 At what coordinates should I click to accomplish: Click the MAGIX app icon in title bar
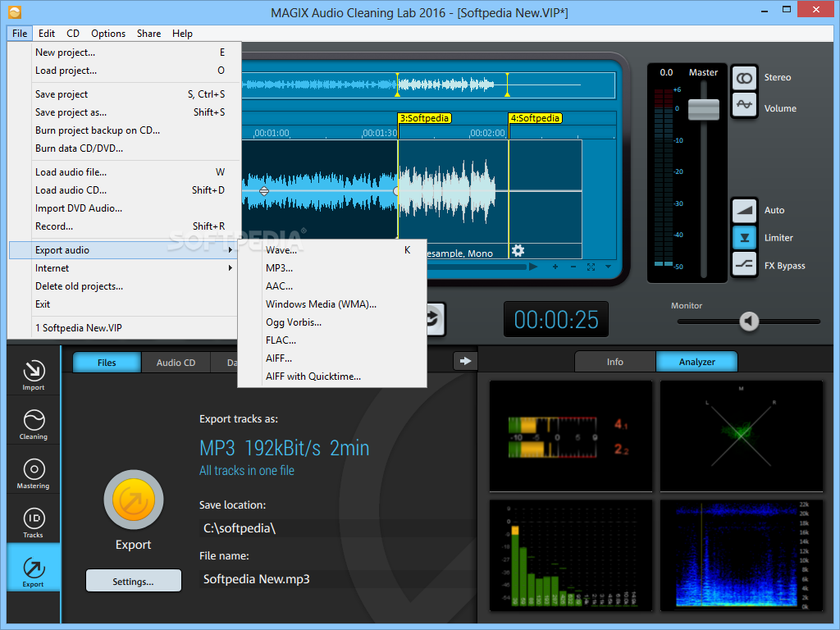(x=15, y=11)
